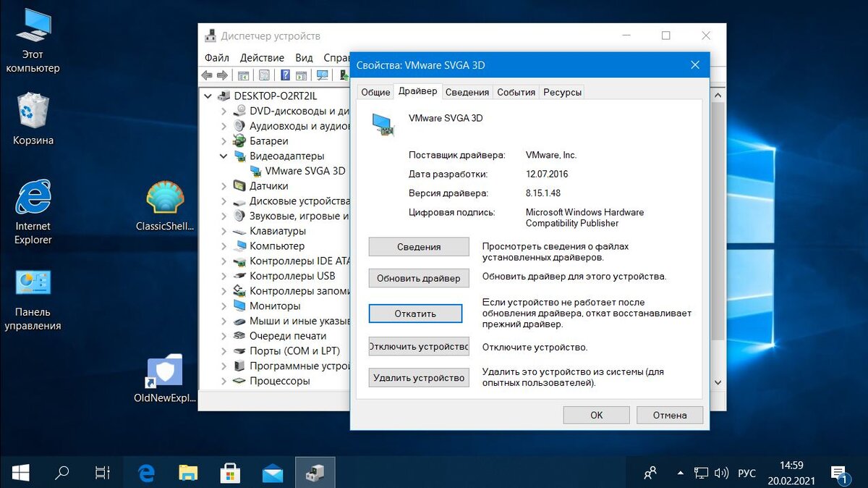Viewport: 868px width, 488px height.
Task: Click the Откатить rollback button
Action: pyautogui.click(x=415, y=314)
